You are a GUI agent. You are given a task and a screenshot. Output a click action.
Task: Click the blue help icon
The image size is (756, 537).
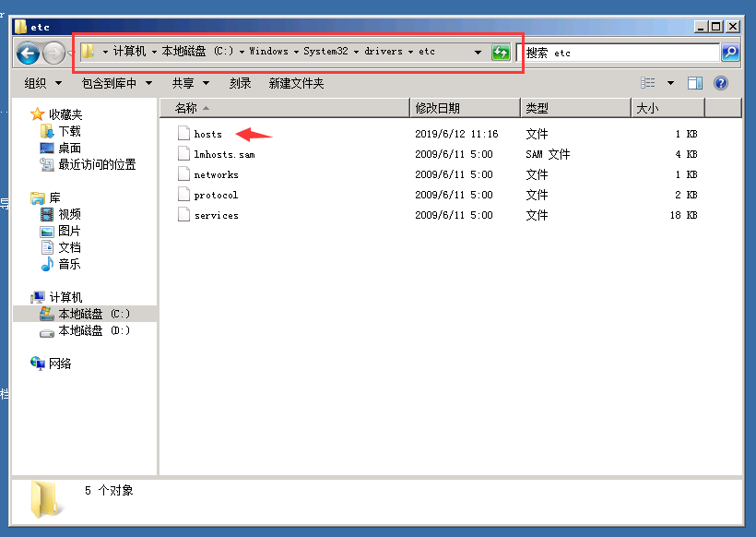click(x=721, y=83)
